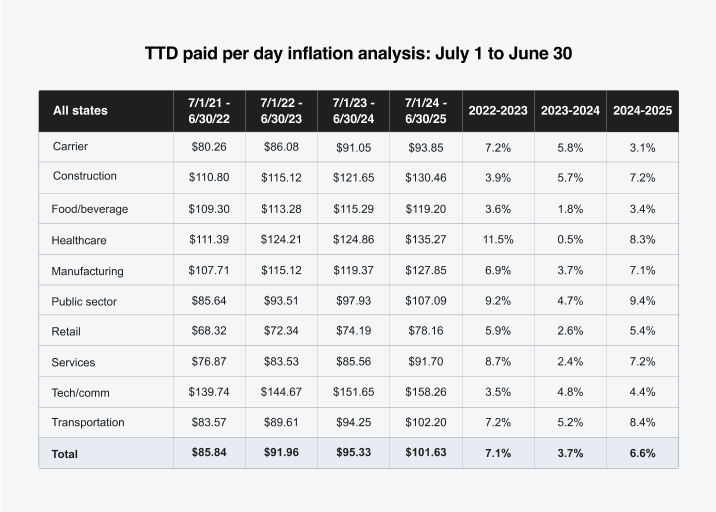Screen dimensions: 716x512
Task: Select the Healthcare 11.5% inflation cell
Action: (x=498, y=240)
